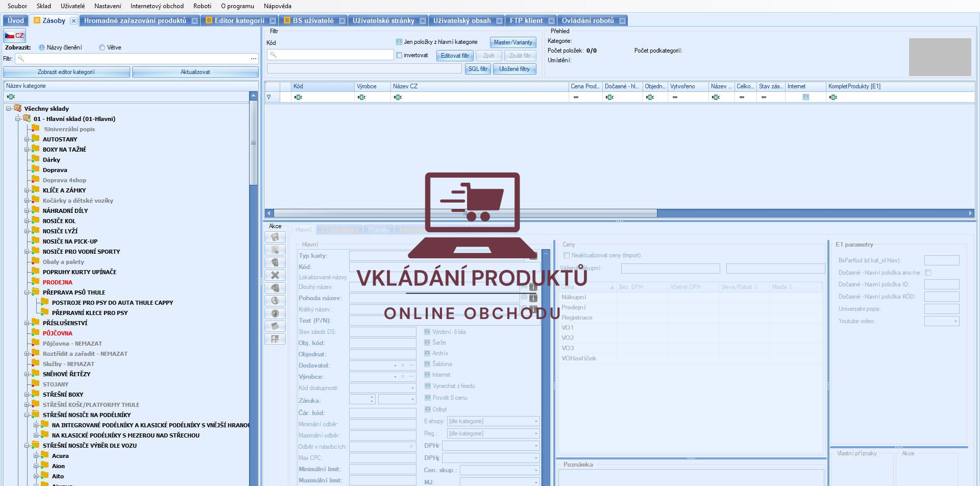Click the 01 - Hlavní sklad warehouse icon
Screen dimensions: 980x486
pos(27,118)
